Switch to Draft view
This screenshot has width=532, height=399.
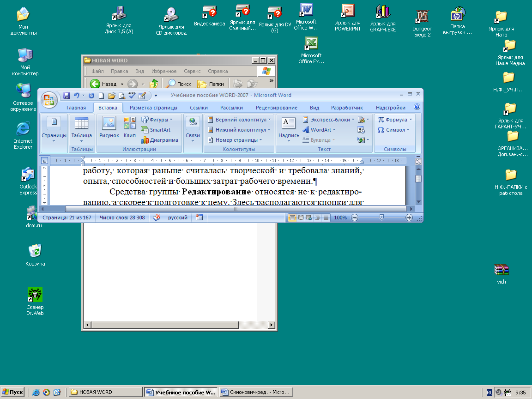[x=326, y=218]
